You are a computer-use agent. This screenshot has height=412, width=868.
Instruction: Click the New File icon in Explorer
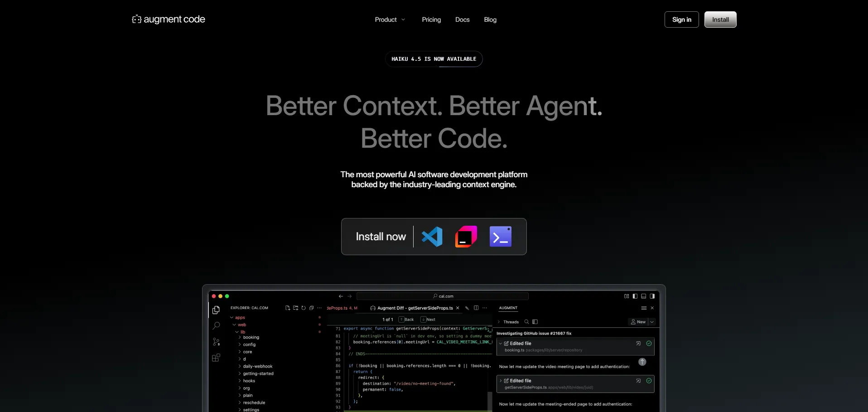[x=288, y=308]
